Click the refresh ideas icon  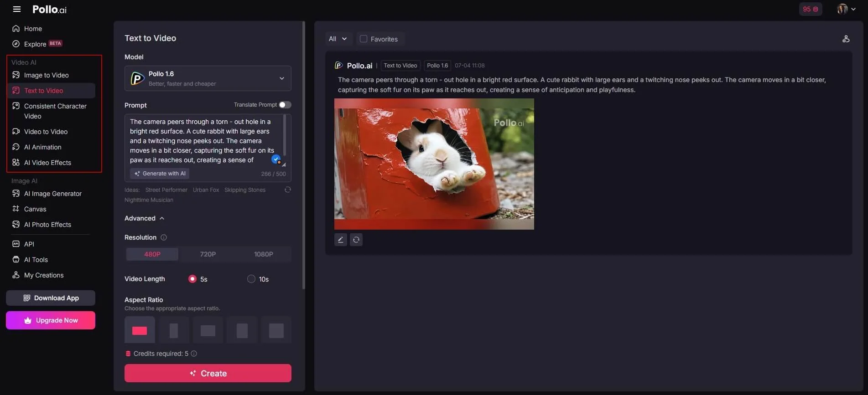click(x=287, y=190)
